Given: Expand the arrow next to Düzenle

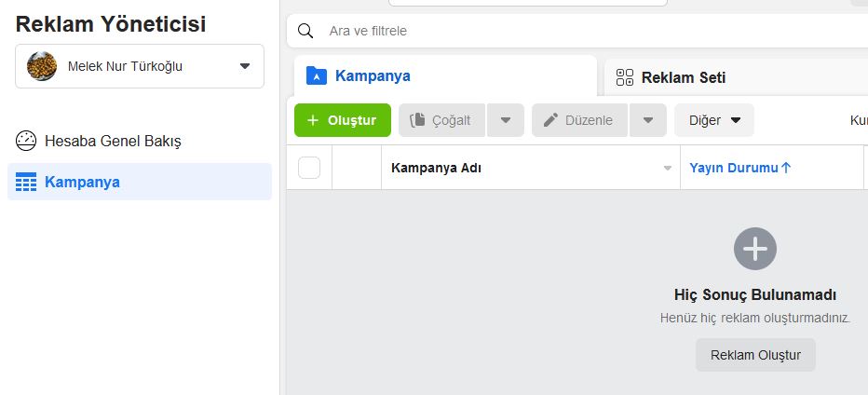Looking at the screenshot, I should [648, 119].
